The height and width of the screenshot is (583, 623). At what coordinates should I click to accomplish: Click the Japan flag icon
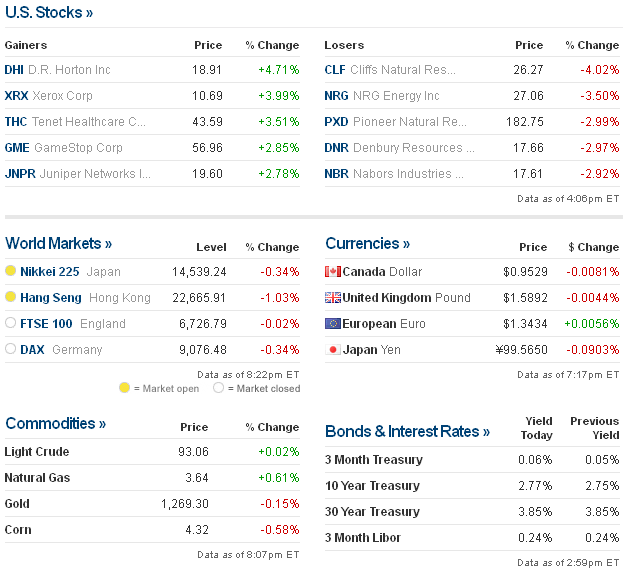tap(333, 350)
